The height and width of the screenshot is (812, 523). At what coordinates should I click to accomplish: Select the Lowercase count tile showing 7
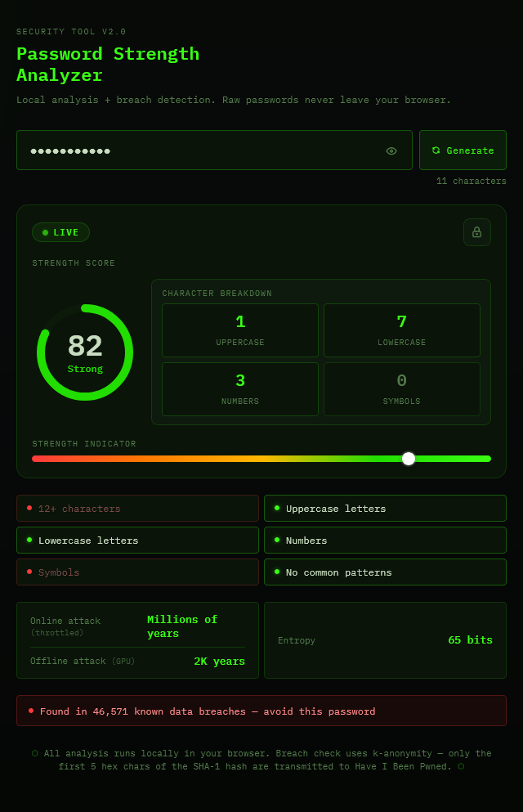[401, 330]
